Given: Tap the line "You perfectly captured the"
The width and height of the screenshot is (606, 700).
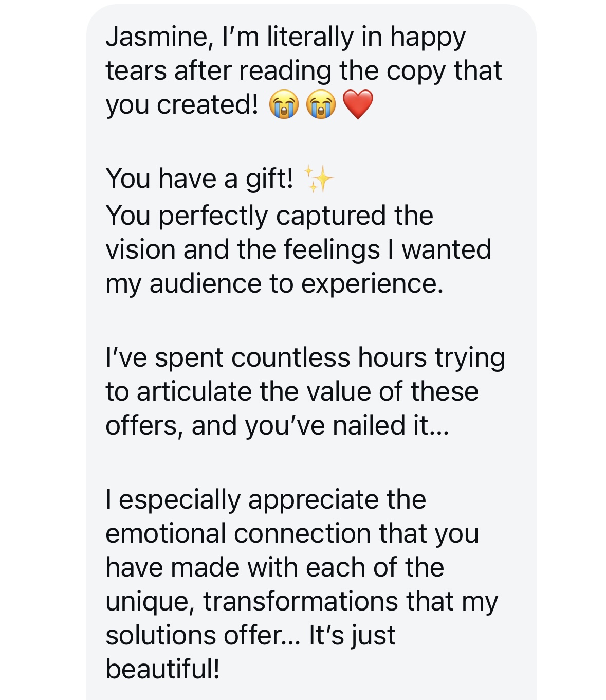Looking at the screenshot, I should click(x=269, y=216).
